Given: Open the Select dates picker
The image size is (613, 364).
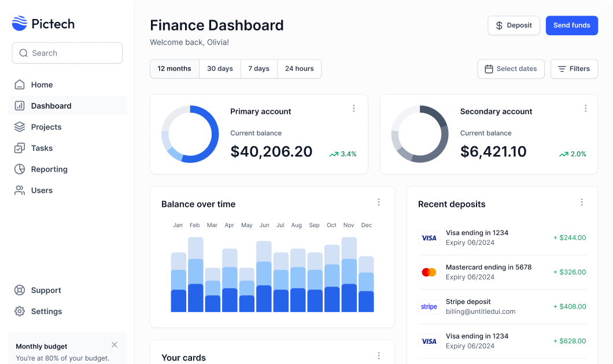Looking at the screenshot, I should coord(511,69).
